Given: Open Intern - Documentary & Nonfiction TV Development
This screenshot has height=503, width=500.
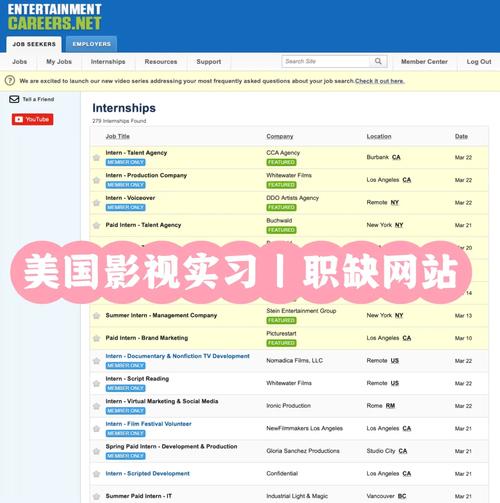Looking at the screenshot, I should point(178,356).
